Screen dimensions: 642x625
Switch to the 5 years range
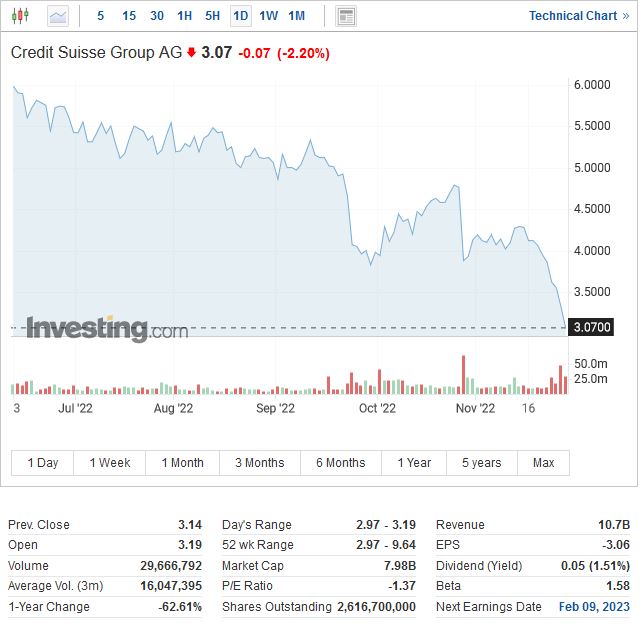[x=482, y=463]
